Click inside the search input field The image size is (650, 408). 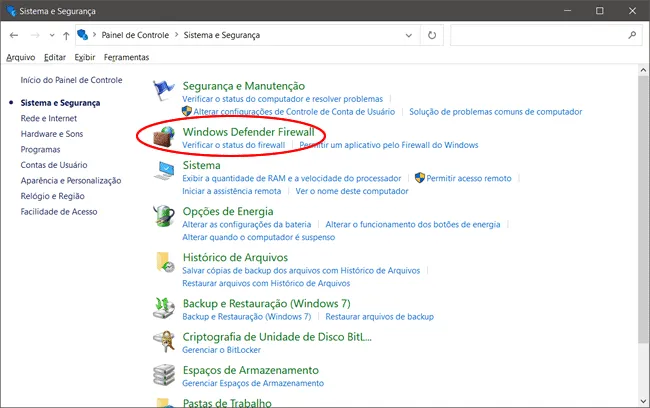(539, 35)
